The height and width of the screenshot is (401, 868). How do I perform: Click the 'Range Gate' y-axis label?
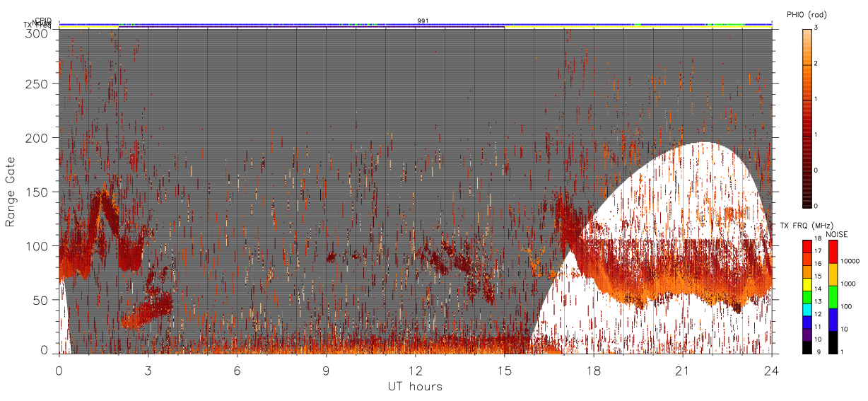point(11,191)
